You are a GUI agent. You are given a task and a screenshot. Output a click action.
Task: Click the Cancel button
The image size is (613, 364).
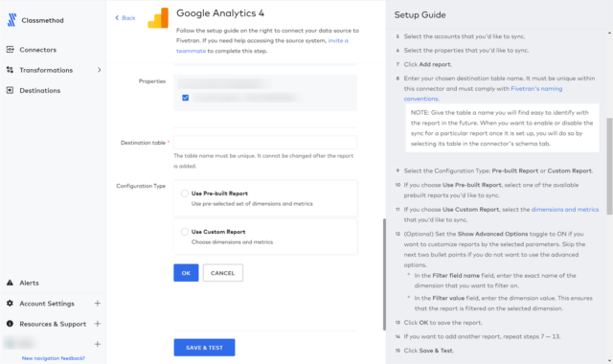223,273
